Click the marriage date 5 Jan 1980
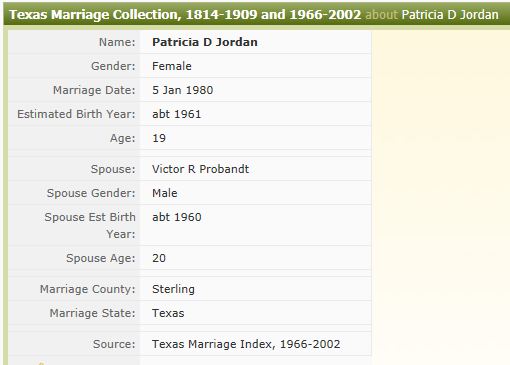The height and width of the screenshot is (365, 510). (x=182, y=90)
